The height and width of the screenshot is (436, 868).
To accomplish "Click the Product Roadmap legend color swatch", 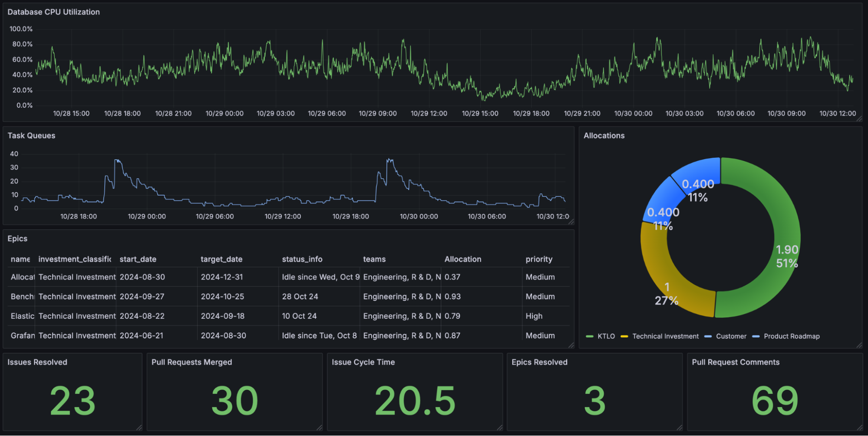I will click(x=756, y=336).
